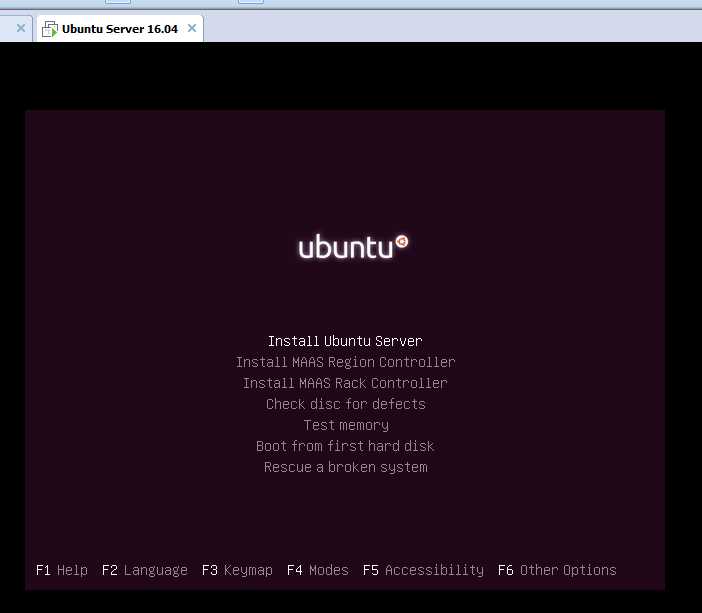This screenshot has width=702, height=613.
Task: Choose Install MAAS Rack Controller entry
Action: point(345,383)
